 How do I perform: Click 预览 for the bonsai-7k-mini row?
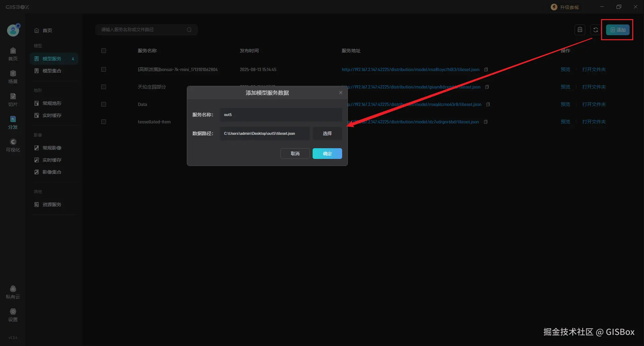pyautogui.click(x=566, y=70)
